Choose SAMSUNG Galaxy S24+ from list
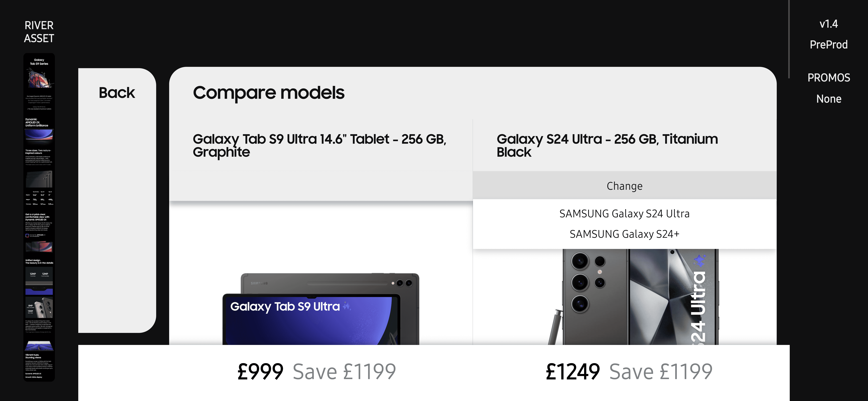This screenshot has height=401, width=868. (624, 234)
